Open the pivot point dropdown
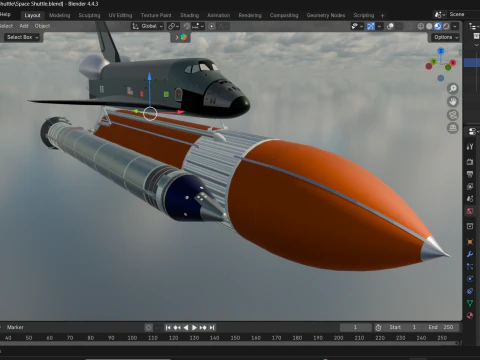The image size is (480, 360). click(x=174, y=26)
